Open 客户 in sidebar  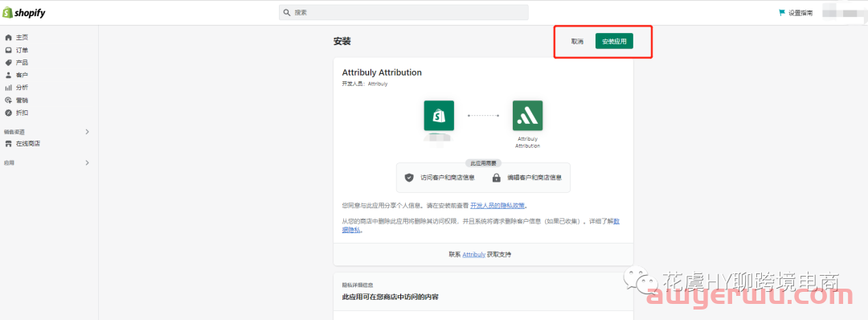pyautogui.click(x=22, y=75)
